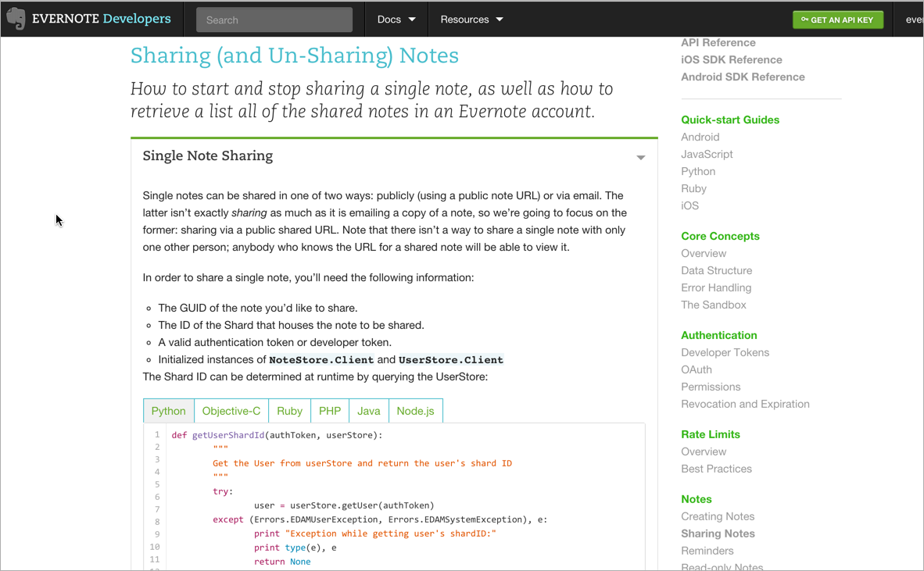924x571 pixels.
Task: Select the PHP code tab
Action: pyautogui.click(x=330, y=411)
